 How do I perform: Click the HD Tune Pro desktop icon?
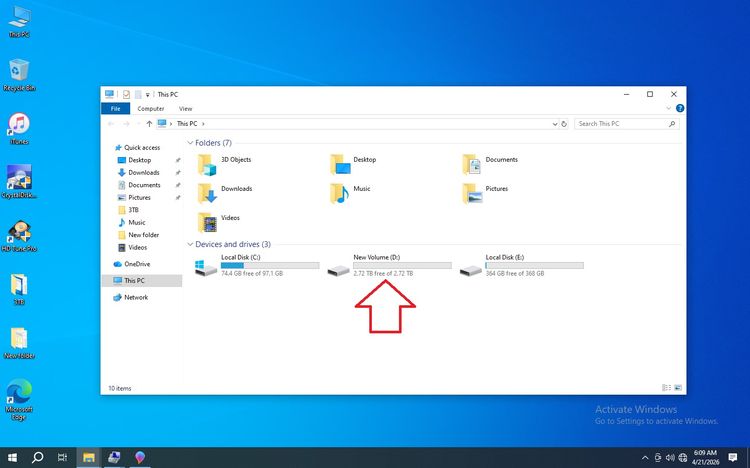coord(19,235)
